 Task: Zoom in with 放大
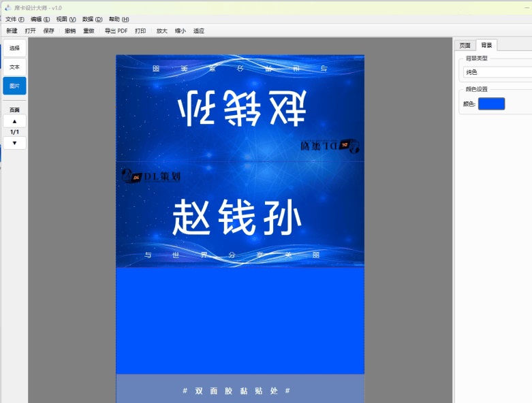click(161, 31)
